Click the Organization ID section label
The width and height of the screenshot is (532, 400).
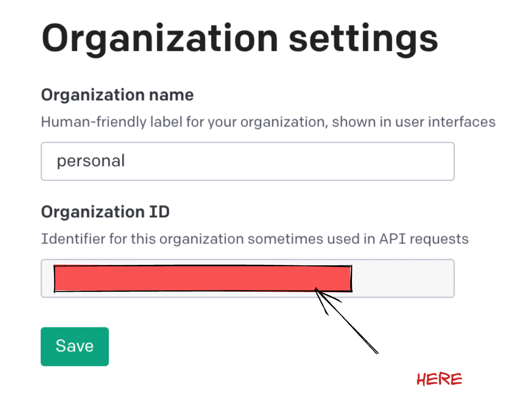coord(105,212)
